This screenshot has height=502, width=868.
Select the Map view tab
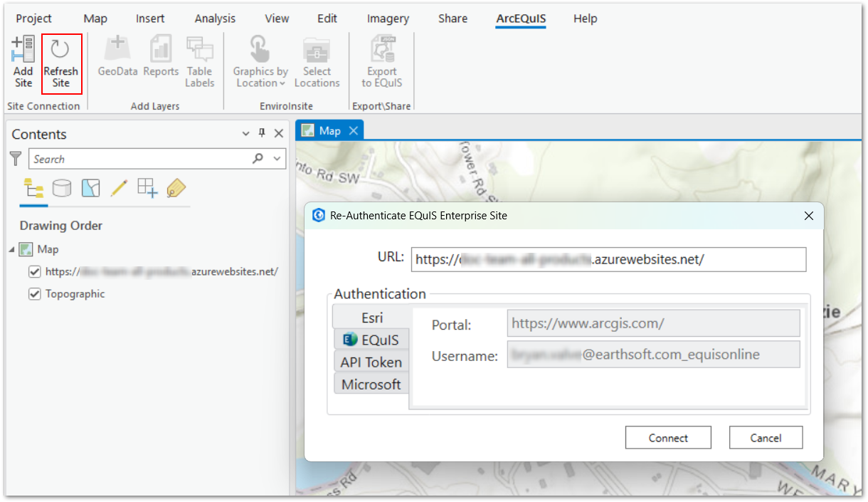pos(329,130)
